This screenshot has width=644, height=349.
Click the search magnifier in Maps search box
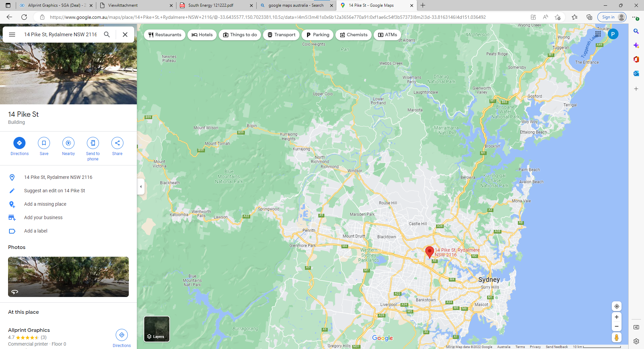[107, 35]
